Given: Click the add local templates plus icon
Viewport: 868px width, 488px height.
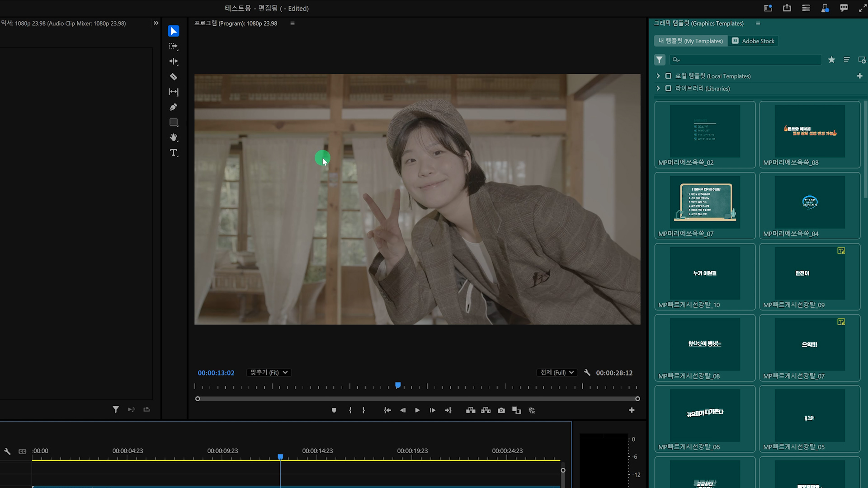Looking at the screenshot, I should (x=860, y=76).
